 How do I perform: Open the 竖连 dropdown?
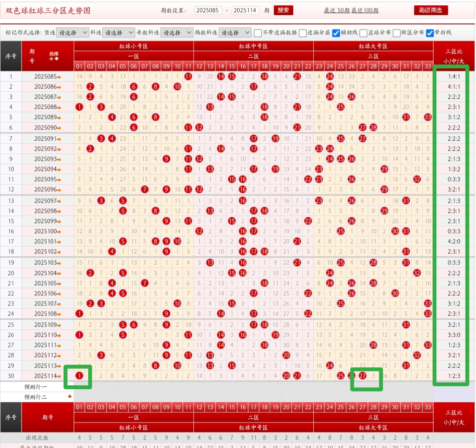[72, 33]
